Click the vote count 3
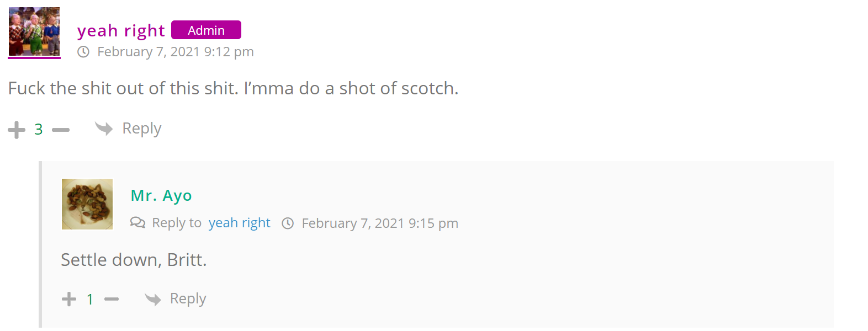 [39, 130]
